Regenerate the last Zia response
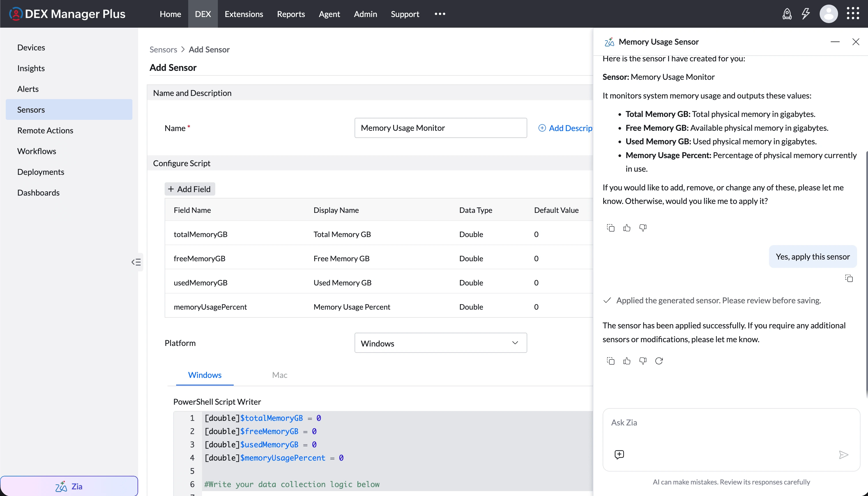 click(x=659, y=361)
